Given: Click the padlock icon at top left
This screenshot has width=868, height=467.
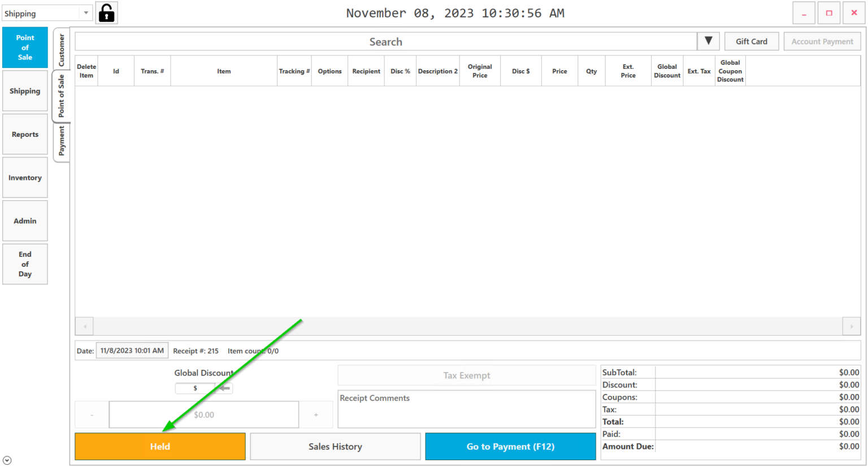Looking at the screenshot, I should 105,12.
